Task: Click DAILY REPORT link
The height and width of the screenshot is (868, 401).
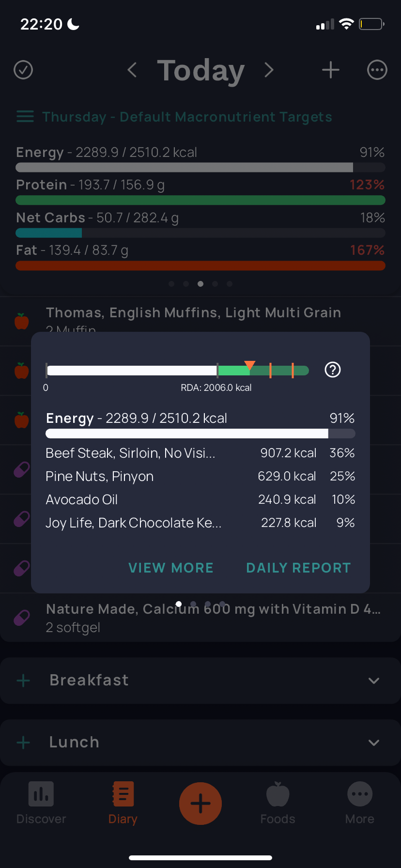Action: (299, 568)
